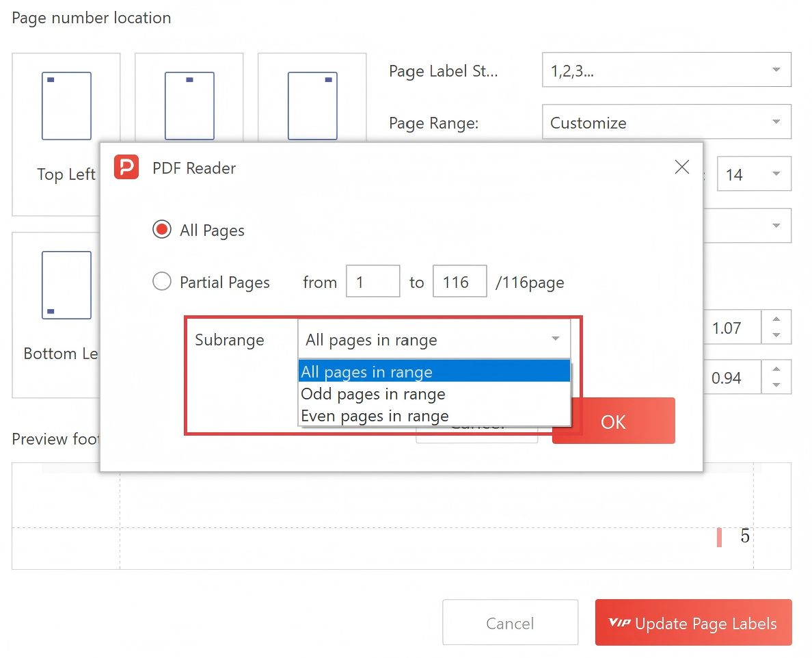Open the Page Range Customize dropdown
The height and width of the screenshot is (658, 812).
[666, 122]
